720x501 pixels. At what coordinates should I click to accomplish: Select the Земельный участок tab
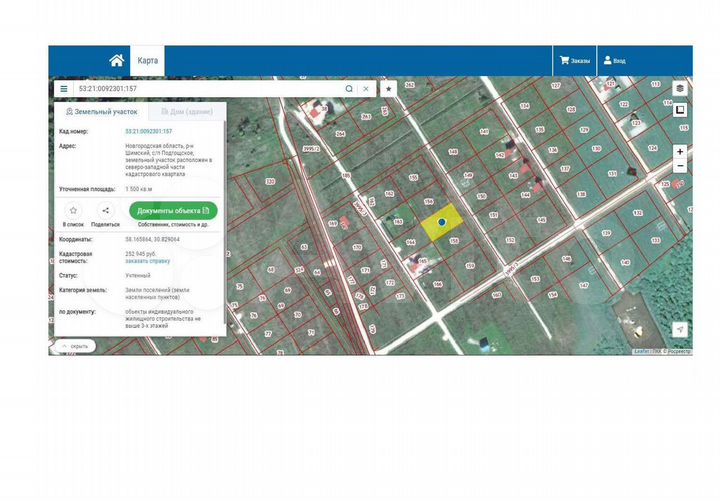pos(101,112)
